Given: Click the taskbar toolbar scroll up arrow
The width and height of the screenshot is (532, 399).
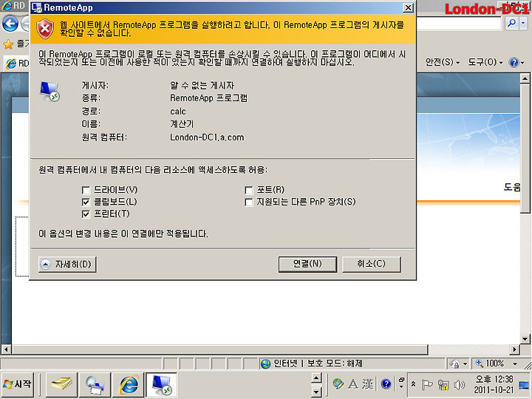Looking at the screenshot, I should coord(316,378).
